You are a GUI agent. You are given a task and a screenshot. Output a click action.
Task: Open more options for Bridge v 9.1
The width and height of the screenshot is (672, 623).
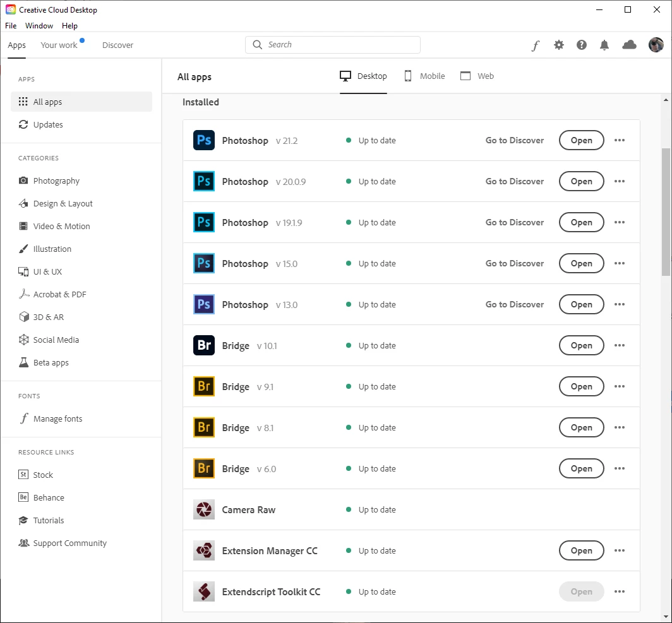[x=620, y=386]
